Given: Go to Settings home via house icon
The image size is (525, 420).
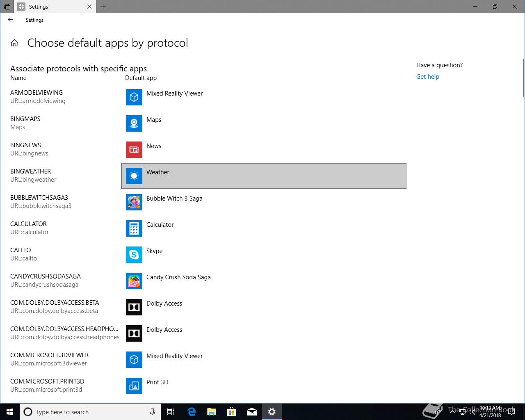Looking at the screenshot, I should pos(14,43).
